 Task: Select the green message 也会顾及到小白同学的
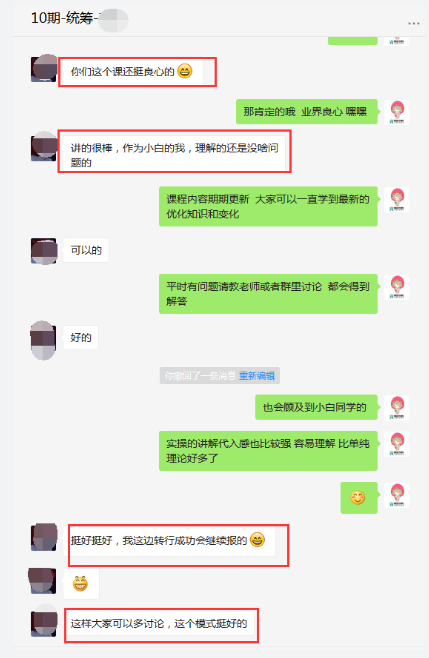tap(317, 407)
